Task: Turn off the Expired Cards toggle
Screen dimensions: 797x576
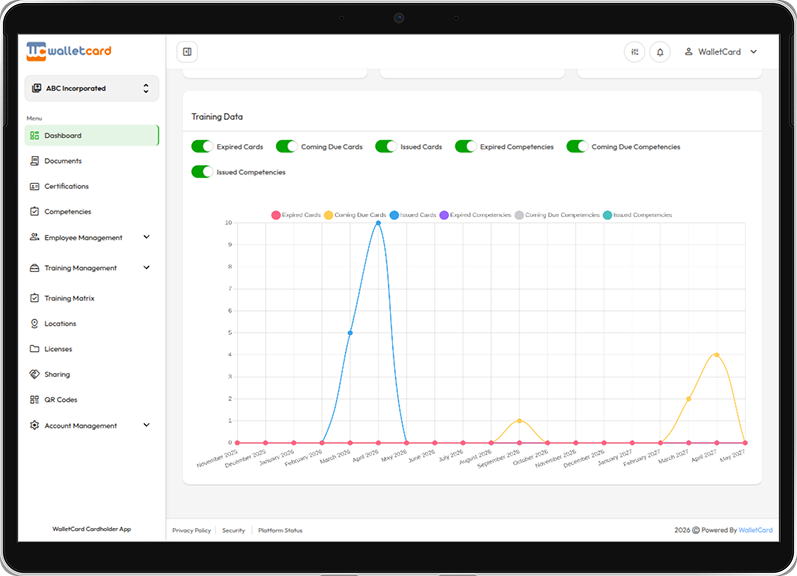Action: (x=202, y=146)
